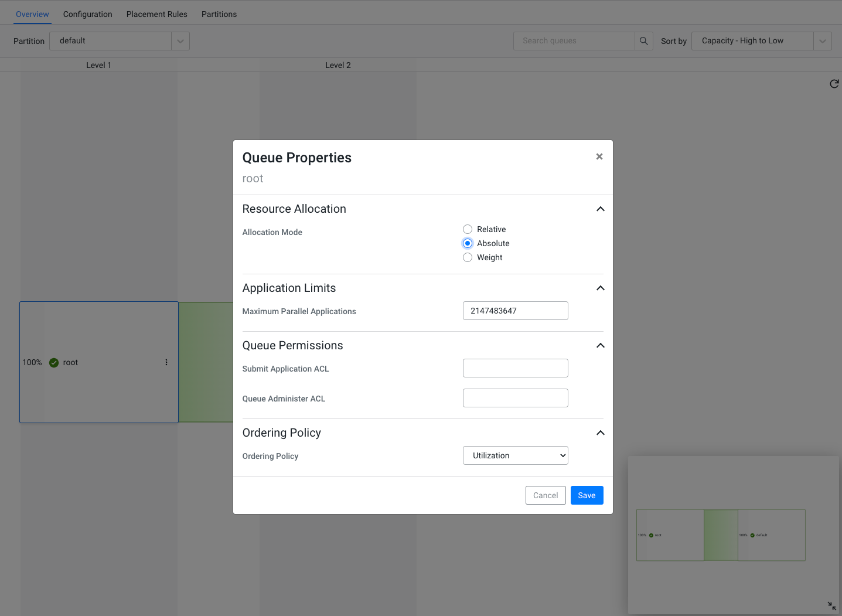The width and height of the screenshot is (842, 616).
Task: Collapse the Resource Allocation section
Action: (600, 209)
